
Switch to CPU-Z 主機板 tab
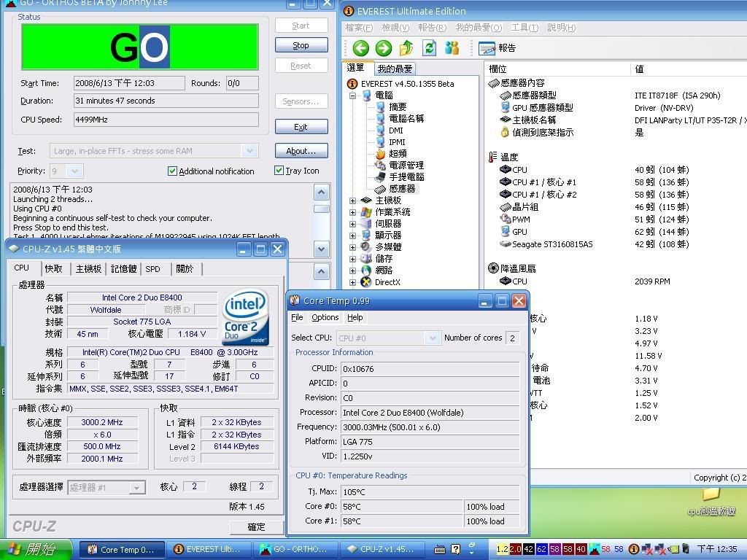(88, 269)
